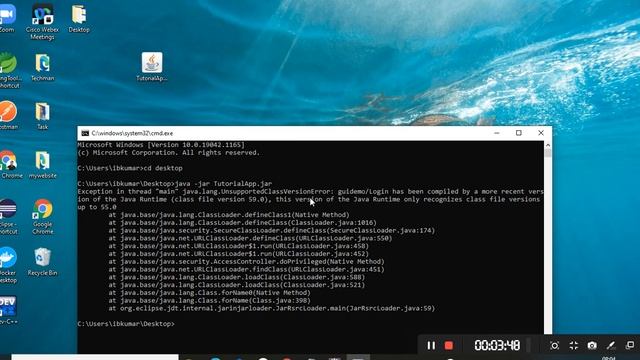The width and height of the screenshot is (640, 360).
Task: Click the recording timer 00:03:48
Action: [497, 345]
